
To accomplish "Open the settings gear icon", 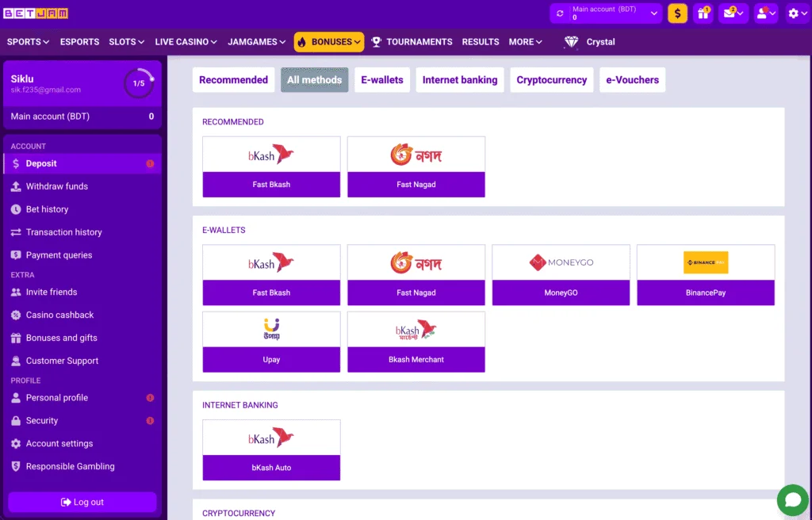I will (798, 13).
